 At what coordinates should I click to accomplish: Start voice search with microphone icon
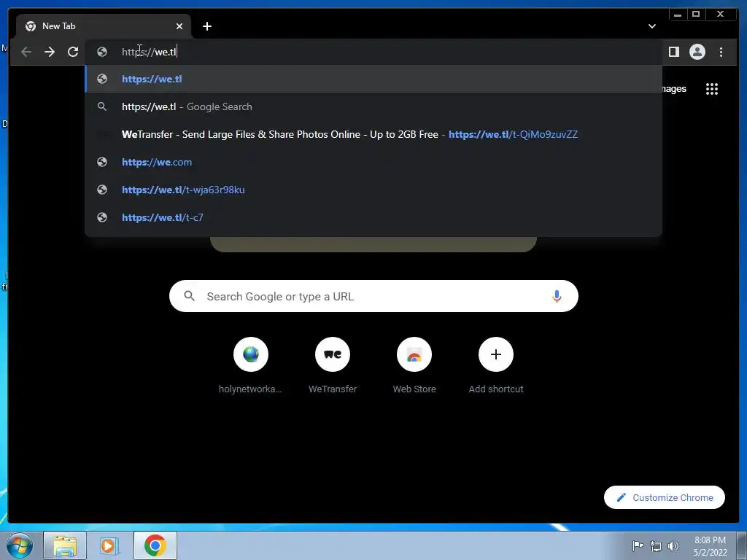pyautogui.click(x=557, y=296)
